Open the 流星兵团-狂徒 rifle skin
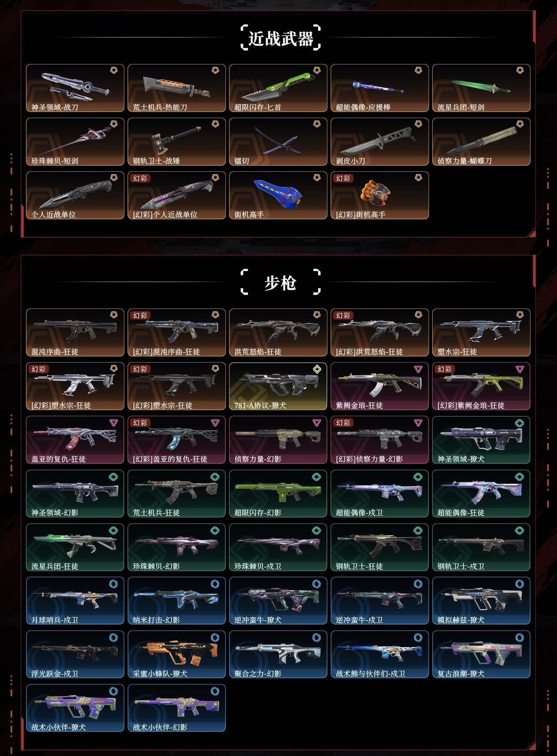 [x=75, y=547]
